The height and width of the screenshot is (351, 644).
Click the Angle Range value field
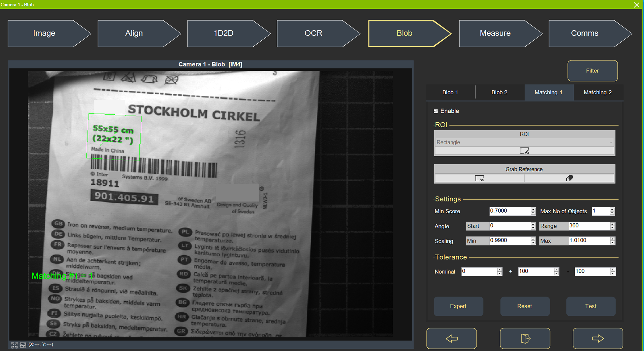tap(589, 226)
